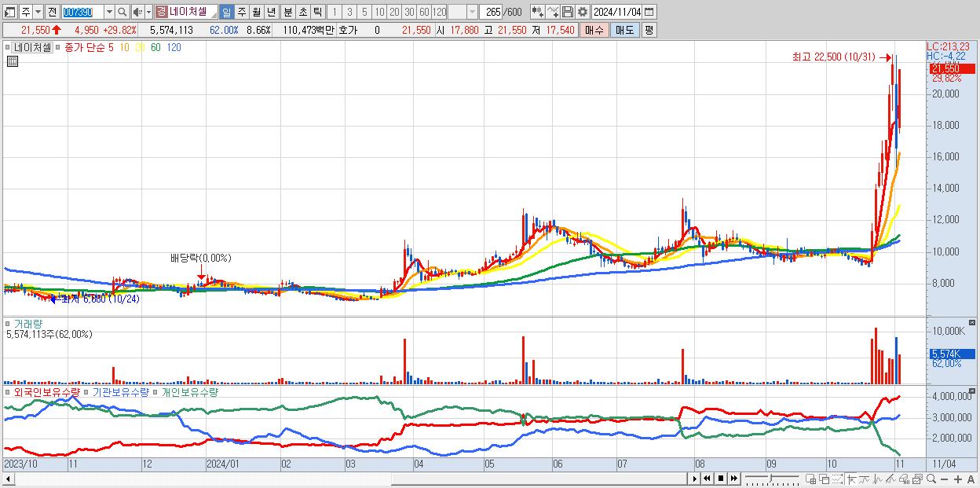The height and width of the screenshot is (488, 980).
Task: Expand the stock code history dropdown
Action: [109, 13]
